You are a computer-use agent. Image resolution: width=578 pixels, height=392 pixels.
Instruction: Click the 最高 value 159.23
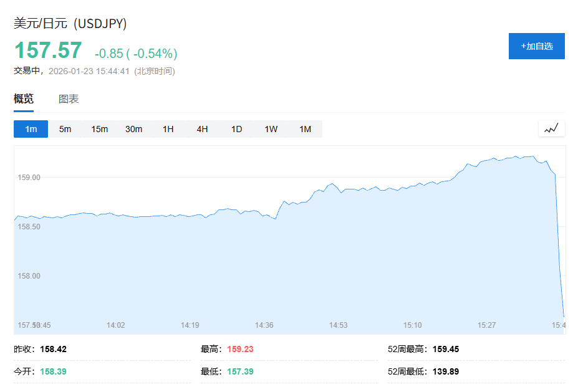tap(240, 349)
